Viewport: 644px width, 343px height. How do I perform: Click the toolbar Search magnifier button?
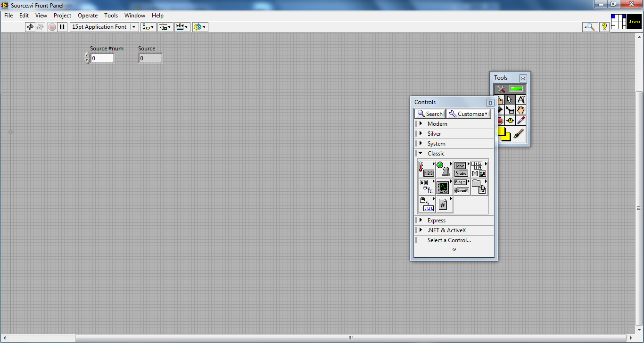[x=590, y=27]
